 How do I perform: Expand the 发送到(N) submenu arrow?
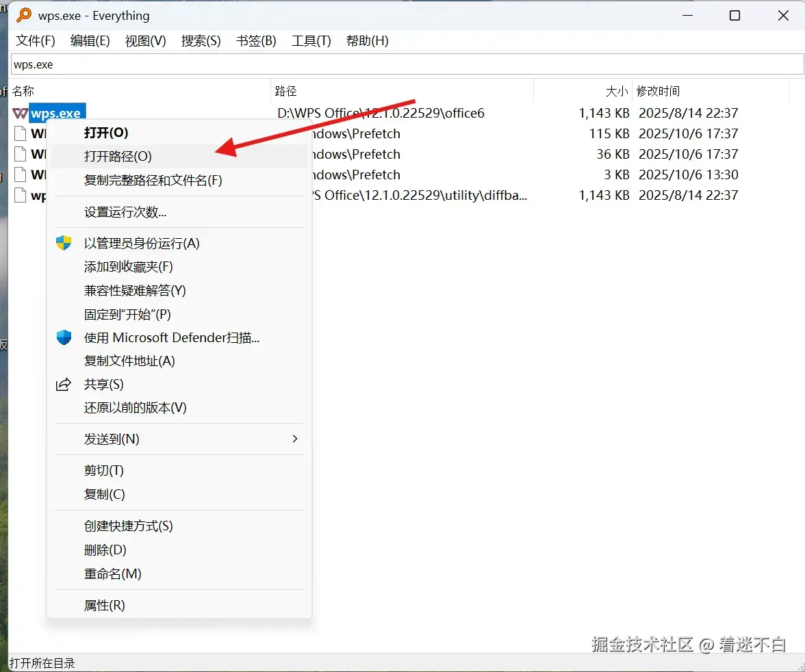tap(294, 439)
